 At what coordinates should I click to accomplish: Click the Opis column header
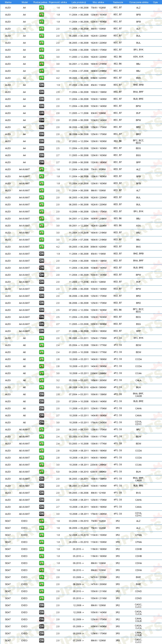point(156,2)
